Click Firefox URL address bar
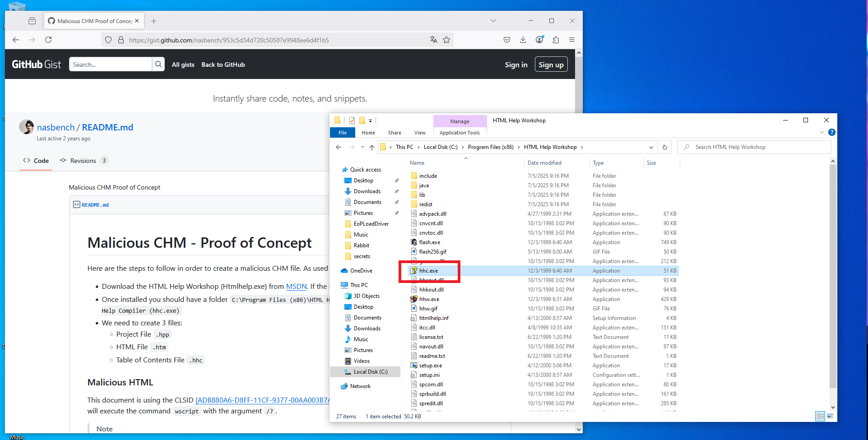The height and width of the screenshot is (440, 868). click(x=278, y=40)
